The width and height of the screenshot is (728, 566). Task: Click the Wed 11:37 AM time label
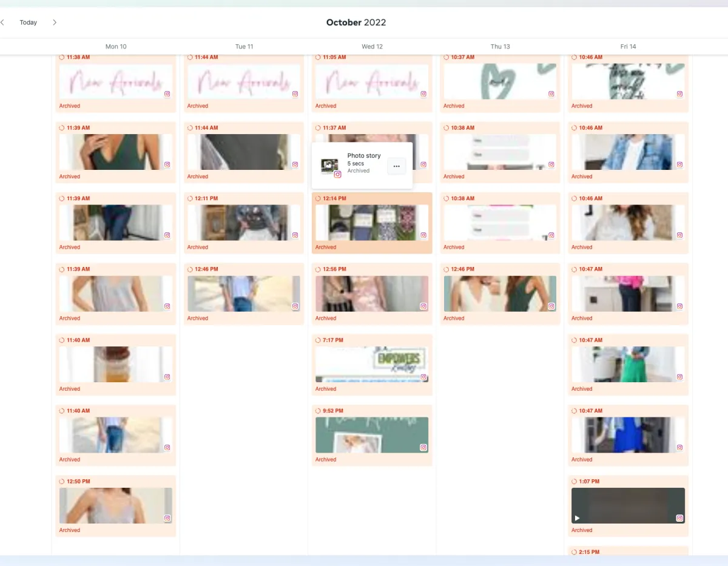click(x=334, y=128)
